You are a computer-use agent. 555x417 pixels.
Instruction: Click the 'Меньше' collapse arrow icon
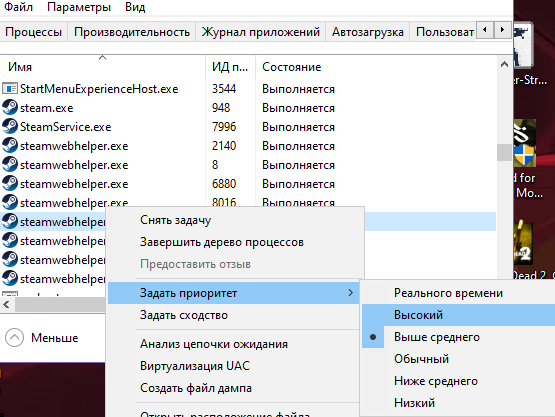15,338
